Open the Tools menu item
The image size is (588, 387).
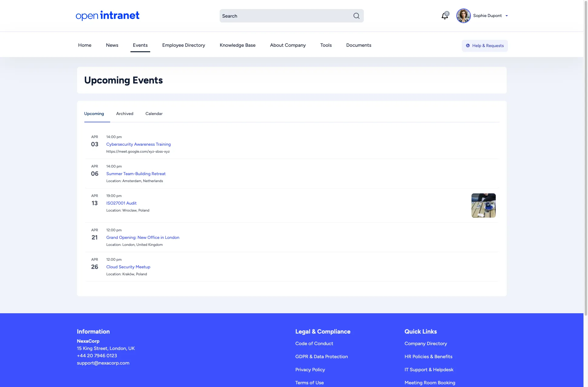coord(326,45)
